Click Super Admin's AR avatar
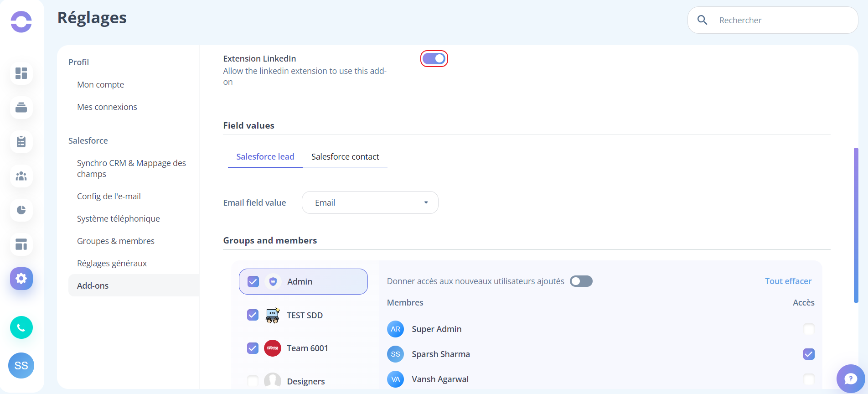 point(395,329)
